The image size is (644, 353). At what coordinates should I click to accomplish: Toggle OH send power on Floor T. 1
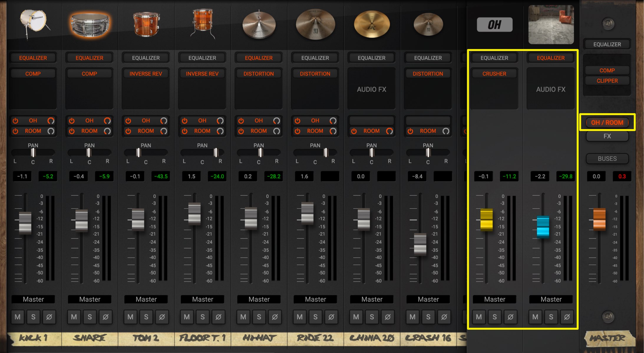[x=185, y=121]
